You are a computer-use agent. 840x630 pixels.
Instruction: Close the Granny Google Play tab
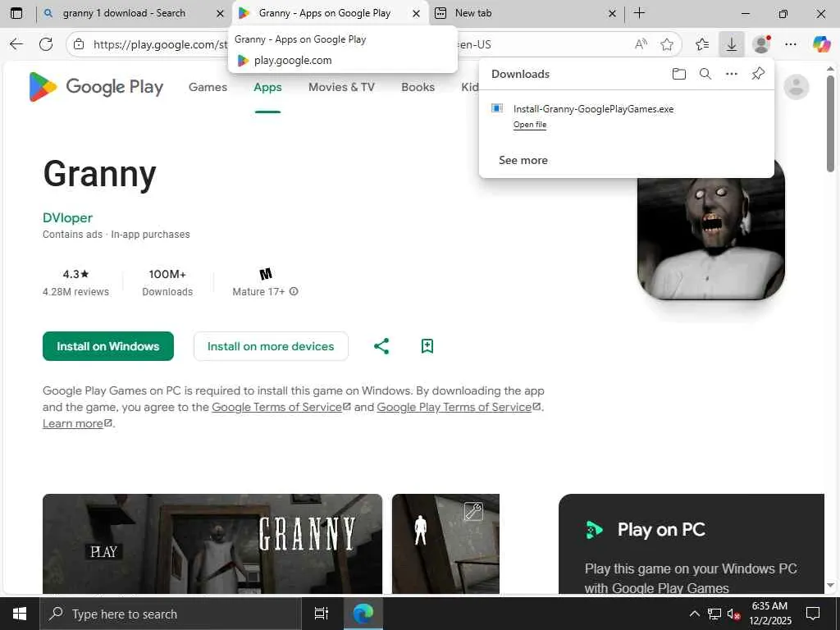point(416,14)
